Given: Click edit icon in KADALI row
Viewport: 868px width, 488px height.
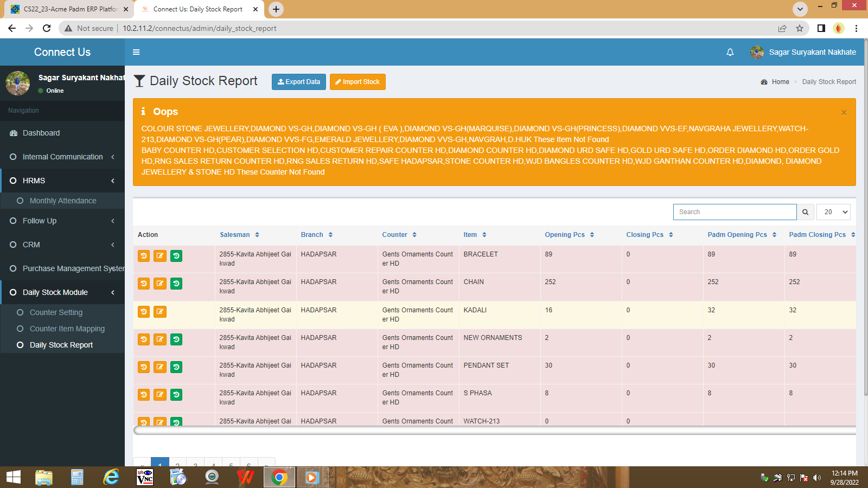Looking at the screenshot, I should coord(160,312).
